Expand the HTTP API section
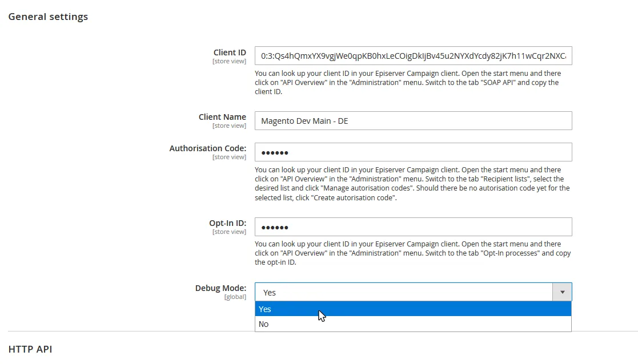 click(x=30, y=349)
